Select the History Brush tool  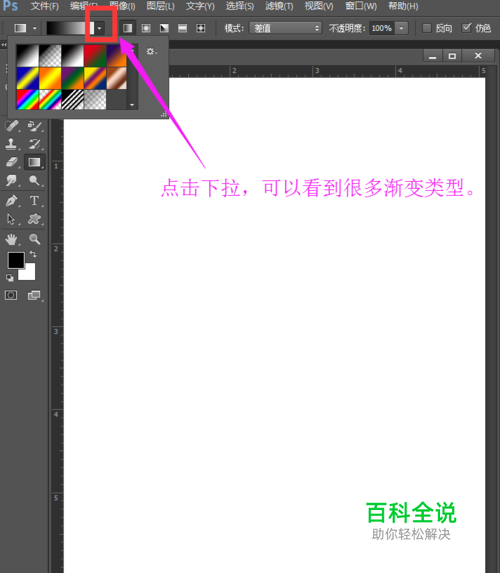[34, 144]
